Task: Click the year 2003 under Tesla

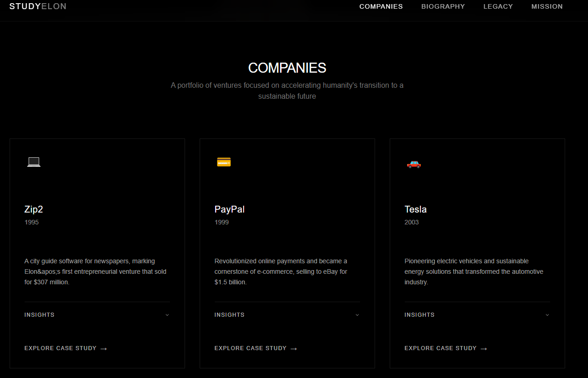Action: point(412,223)
